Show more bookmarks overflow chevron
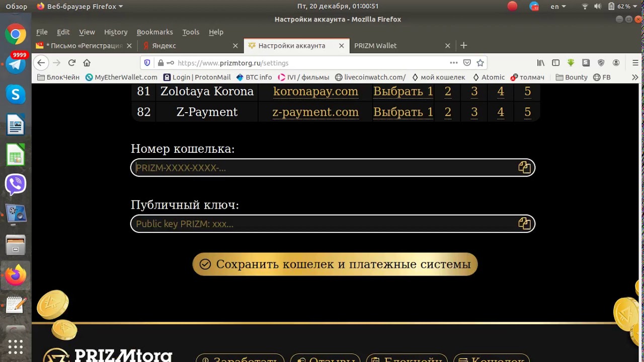This screenshot has height=362, width=644. 635,77
